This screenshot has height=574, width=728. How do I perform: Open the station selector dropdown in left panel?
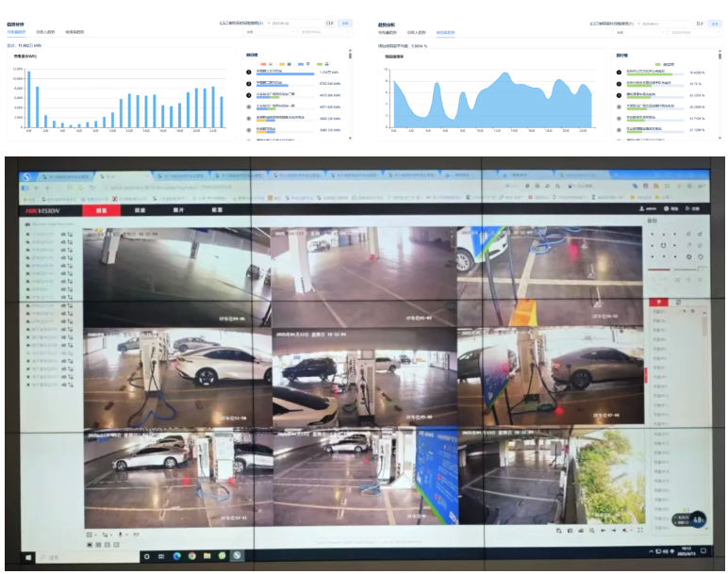coord(324,32)
